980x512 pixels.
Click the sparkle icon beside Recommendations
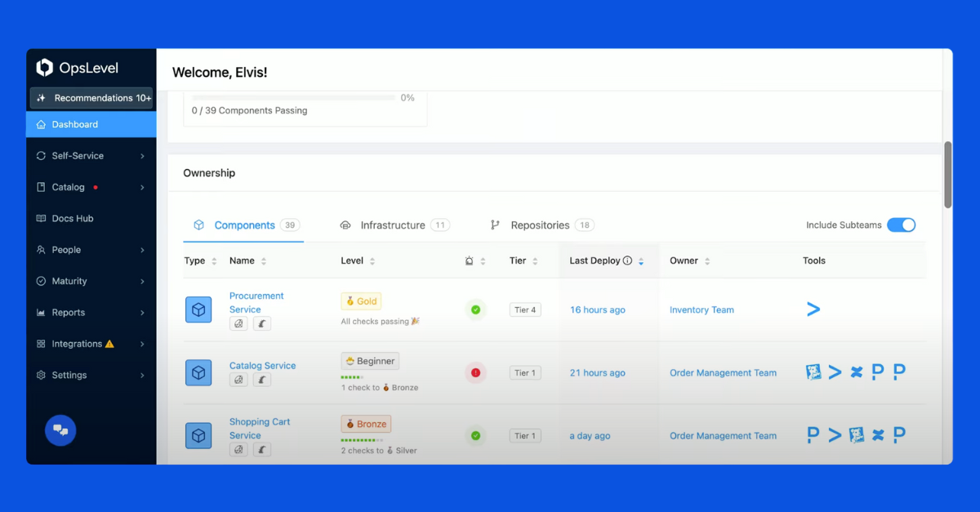[x=42, y=98]
